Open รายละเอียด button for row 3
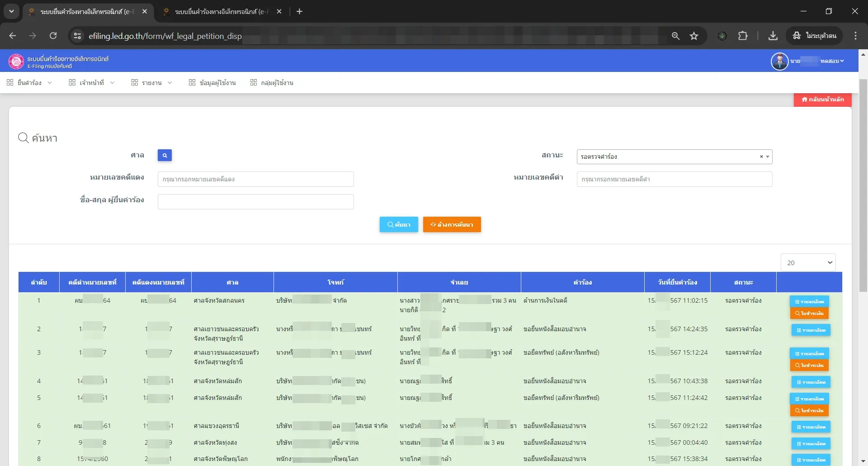Screen dimensions: 868x466 click(x=809, y=353)
